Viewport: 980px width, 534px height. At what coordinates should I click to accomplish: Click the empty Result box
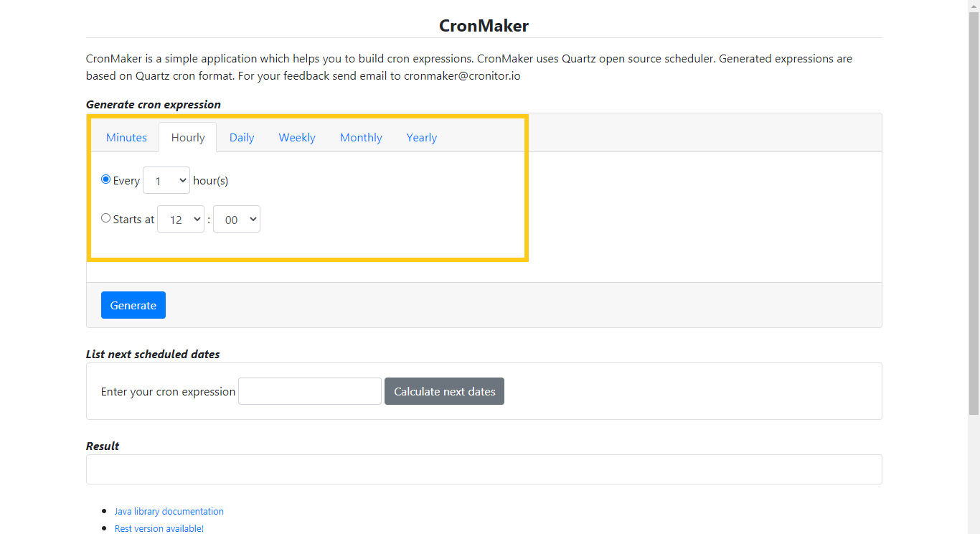(484, 469)
